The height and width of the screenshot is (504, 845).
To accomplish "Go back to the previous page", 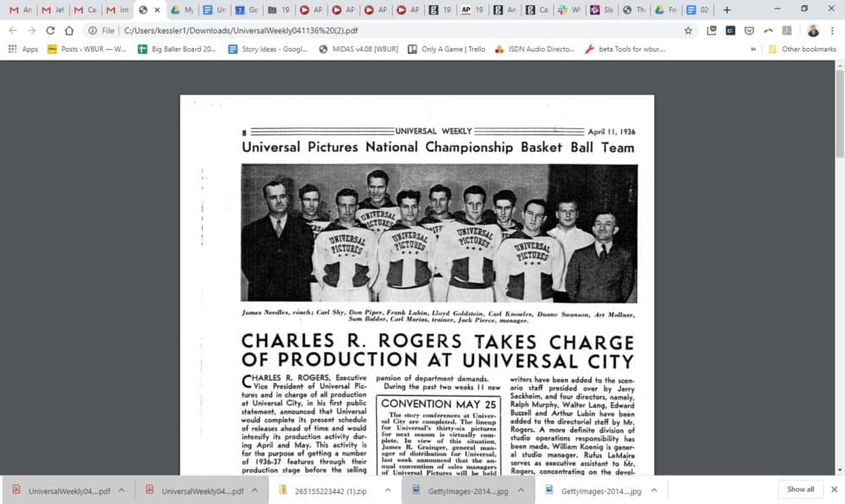I will [13, 30].
